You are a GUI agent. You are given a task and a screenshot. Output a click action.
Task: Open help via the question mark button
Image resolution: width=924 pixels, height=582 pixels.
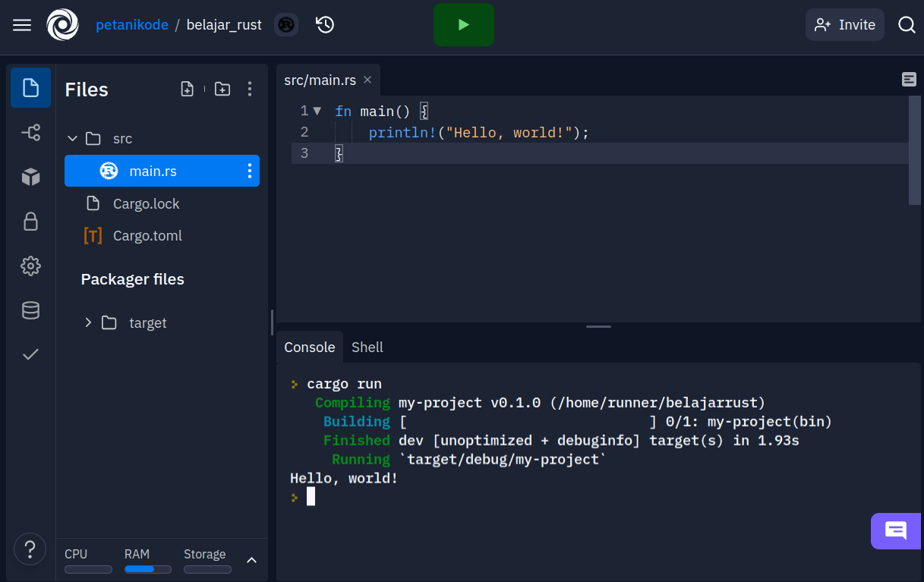click(x=30, y=549)
